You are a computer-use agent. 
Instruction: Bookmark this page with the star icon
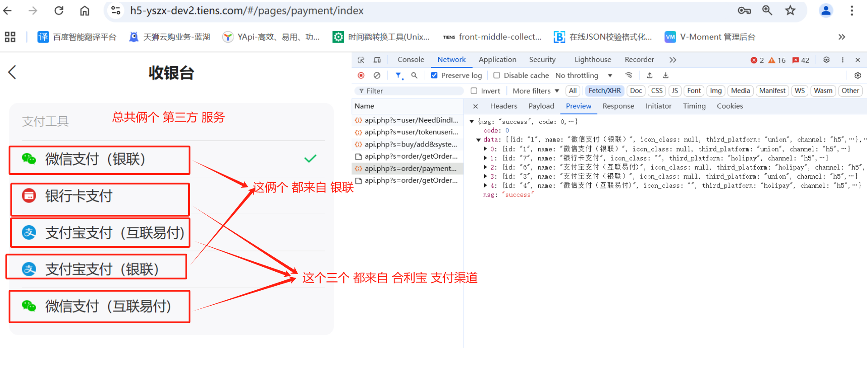(790, 10)
